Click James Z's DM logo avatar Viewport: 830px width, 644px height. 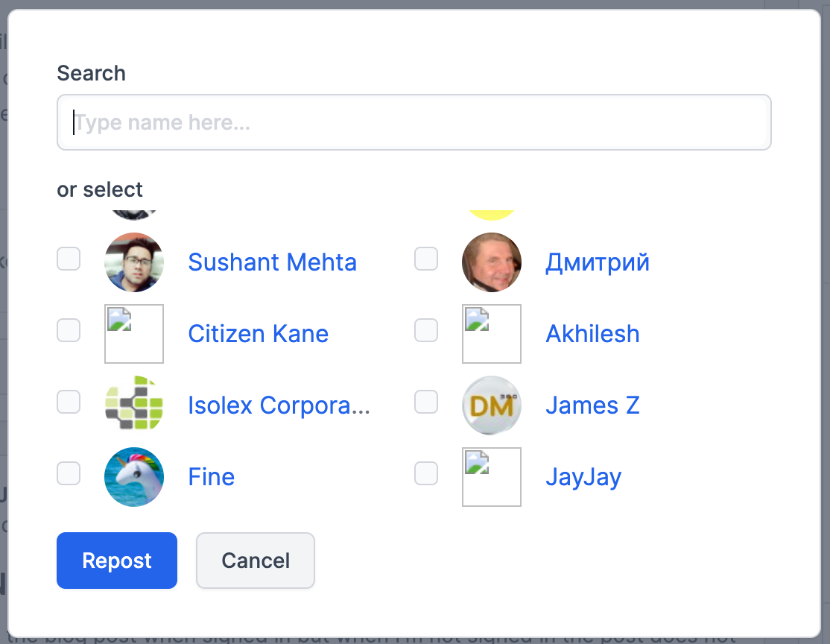click(x=492, y=405)
